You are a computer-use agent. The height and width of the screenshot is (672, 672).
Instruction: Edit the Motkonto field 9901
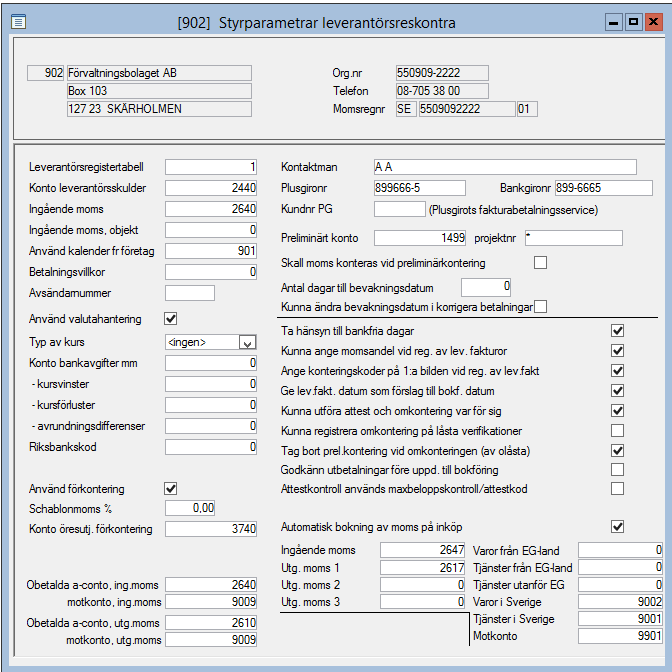pyautogui.click(x=621, y=636)
